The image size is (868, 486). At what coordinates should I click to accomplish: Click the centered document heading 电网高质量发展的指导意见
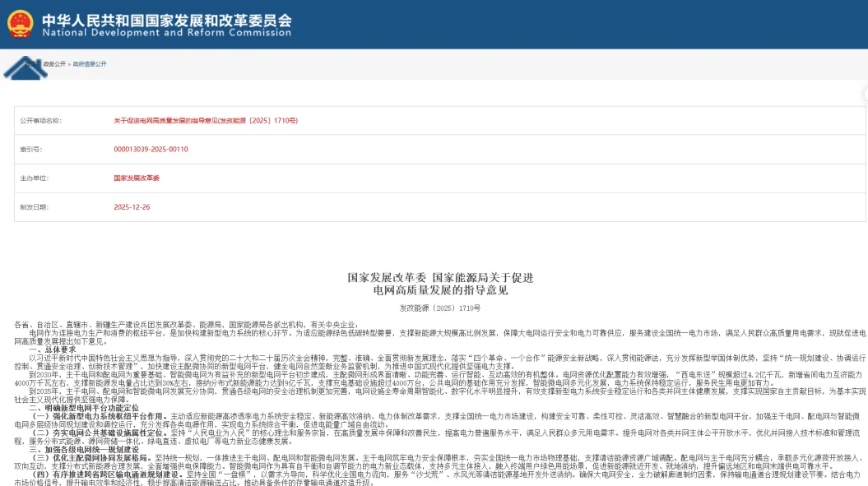click(x=441, y=290)
